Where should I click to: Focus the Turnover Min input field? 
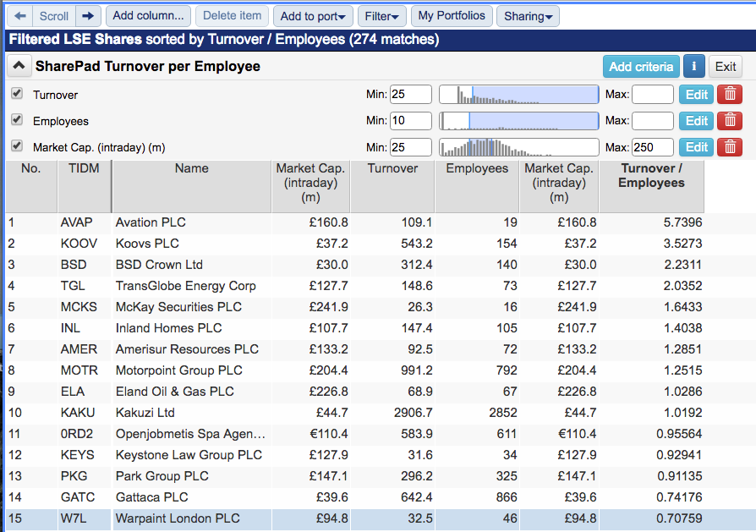(x=411, y=95)
